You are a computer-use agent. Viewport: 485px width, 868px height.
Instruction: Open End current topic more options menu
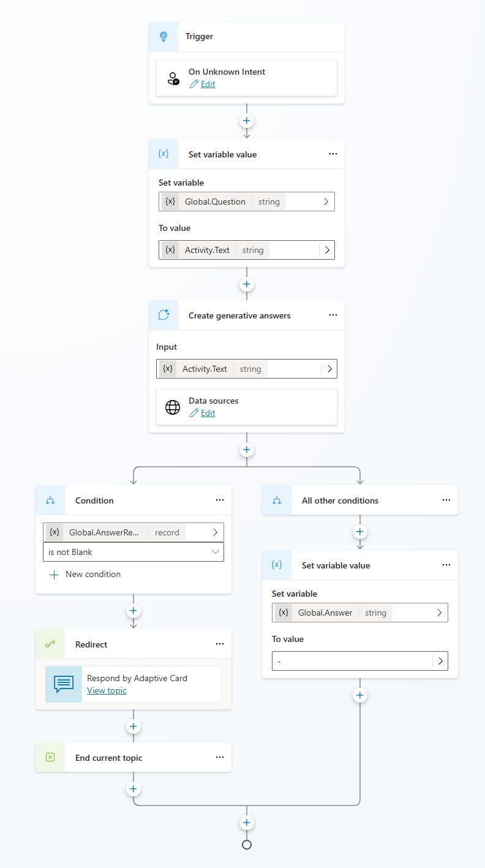coord(220,758)
